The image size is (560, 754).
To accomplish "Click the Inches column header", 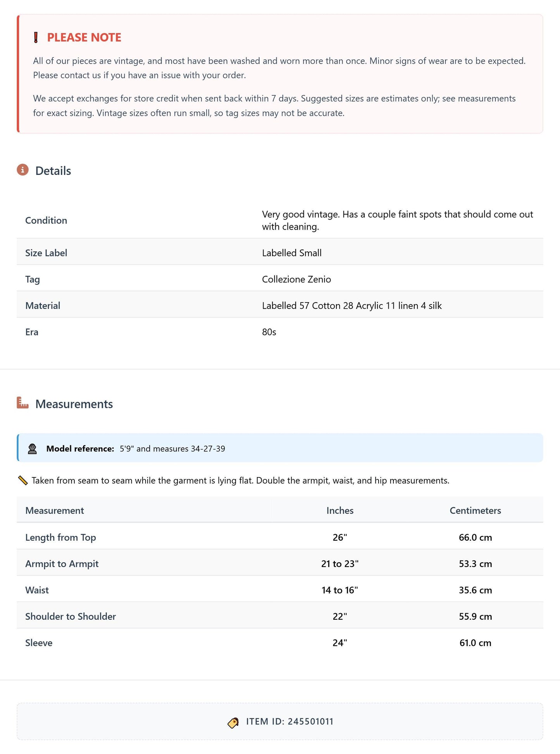I will (340, 510).
